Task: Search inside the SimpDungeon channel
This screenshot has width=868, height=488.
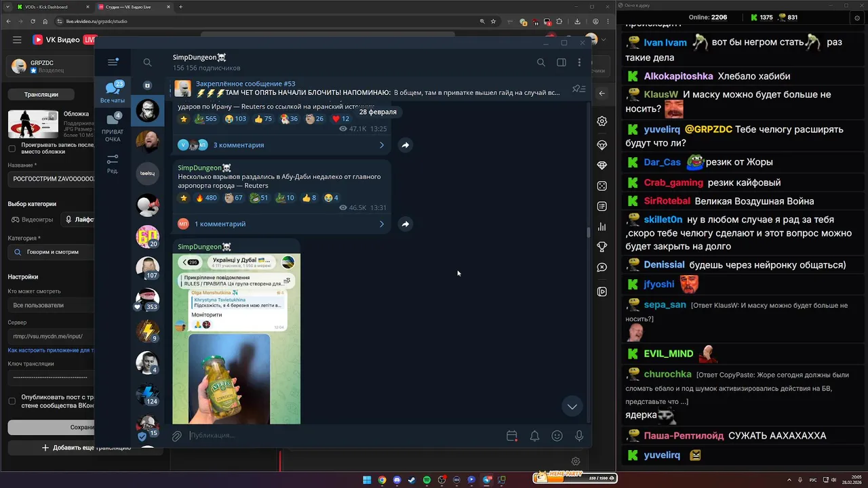Action: tap(540, 62)
